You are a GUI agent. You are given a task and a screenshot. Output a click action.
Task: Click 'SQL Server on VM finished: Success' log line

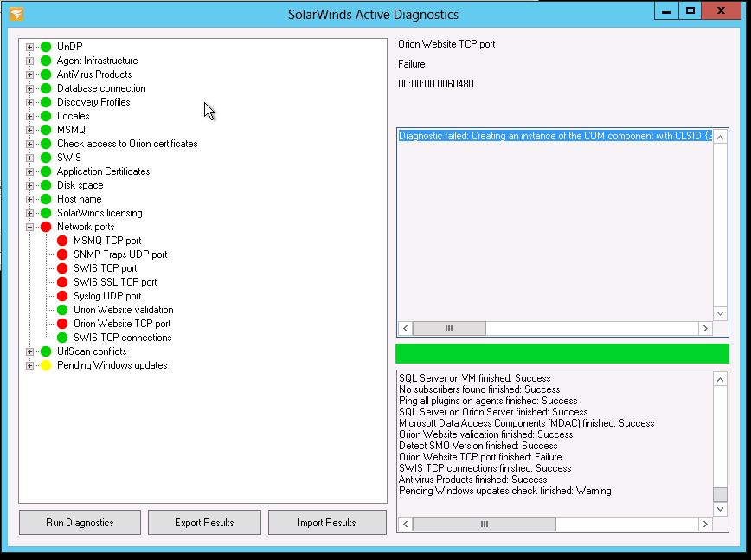475,378
